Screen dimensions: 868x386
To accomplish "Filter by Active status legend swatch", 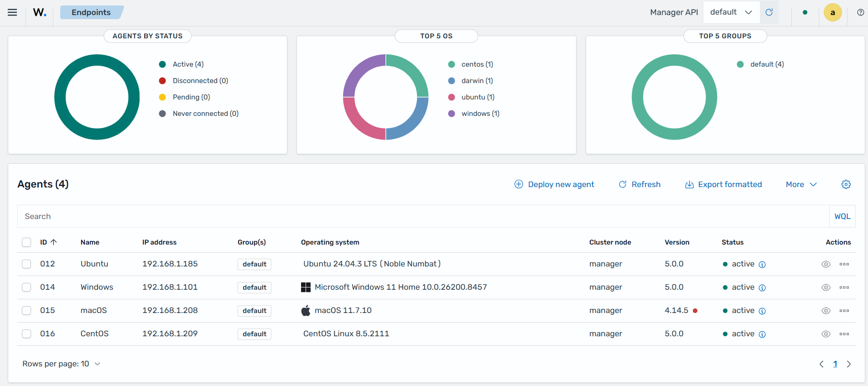I will (x=162, y=64).
